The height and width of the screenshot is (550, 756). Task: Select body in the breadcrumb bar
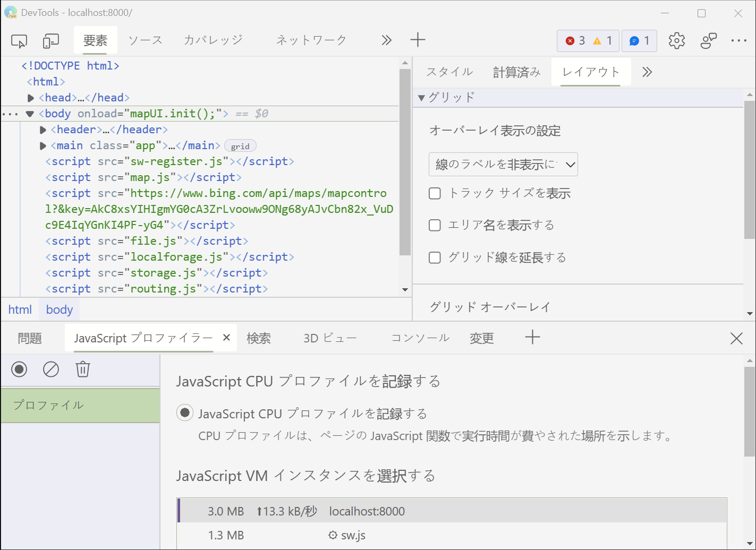pyautogui.click(x=59, y=310)
